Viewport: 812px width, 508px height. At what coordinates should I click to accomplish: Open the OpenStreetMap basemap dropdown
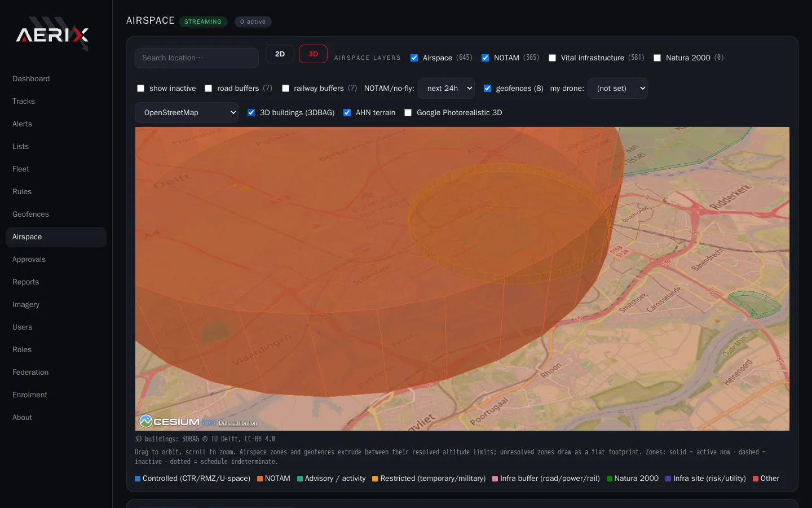(187, 112)
